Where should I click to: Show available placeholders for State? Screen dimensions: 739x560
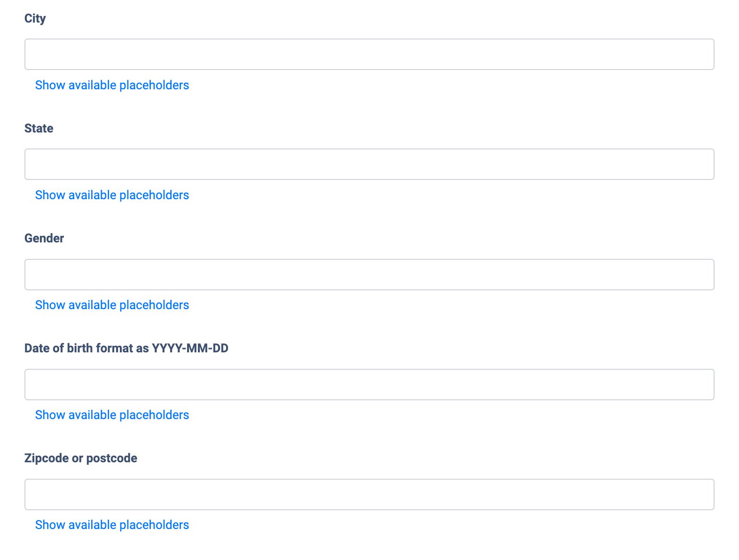pyautogui.click(x=112, y=195)
